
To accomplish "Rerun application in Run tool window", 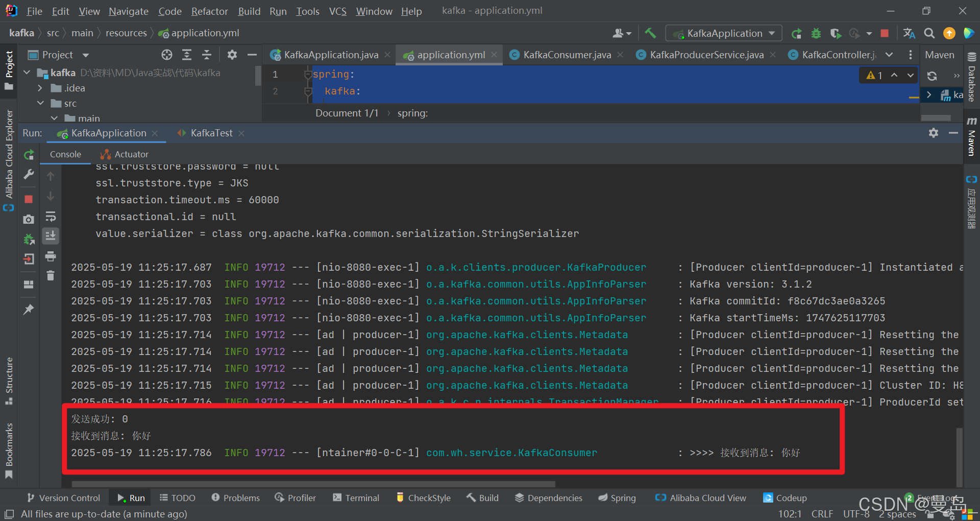I will [29, 155].
